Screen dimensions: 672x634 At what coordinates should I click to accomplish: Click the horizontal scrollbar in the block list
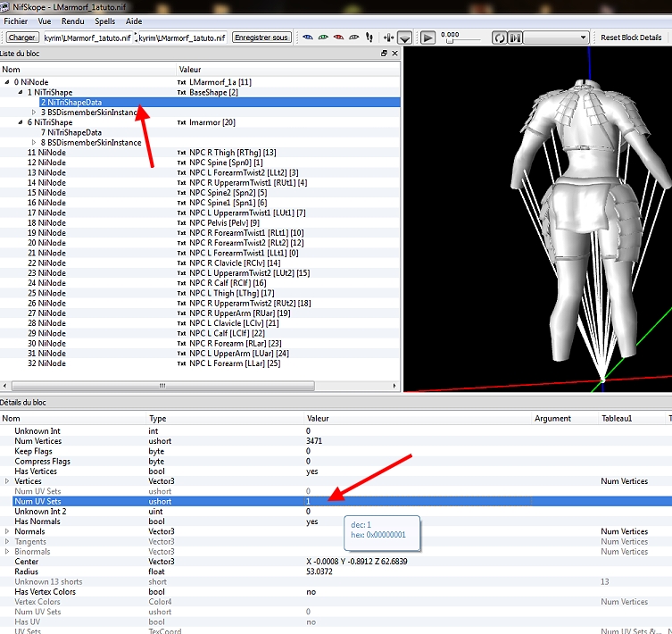click(162, 386)
